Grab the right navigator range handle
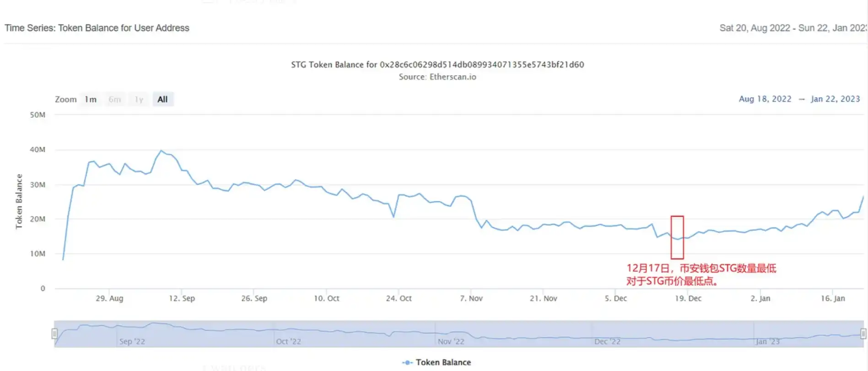This screenshot has height=371, width=868. (863, 333)
